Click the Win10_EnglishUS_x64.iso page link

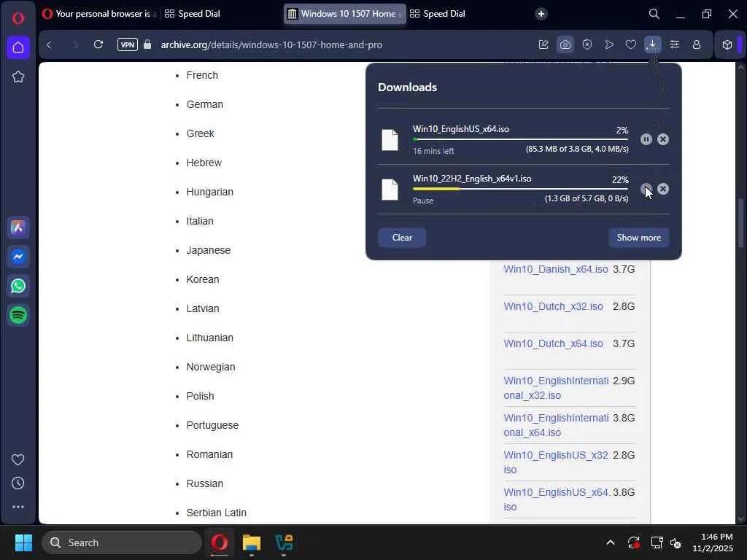click(556, 499)
